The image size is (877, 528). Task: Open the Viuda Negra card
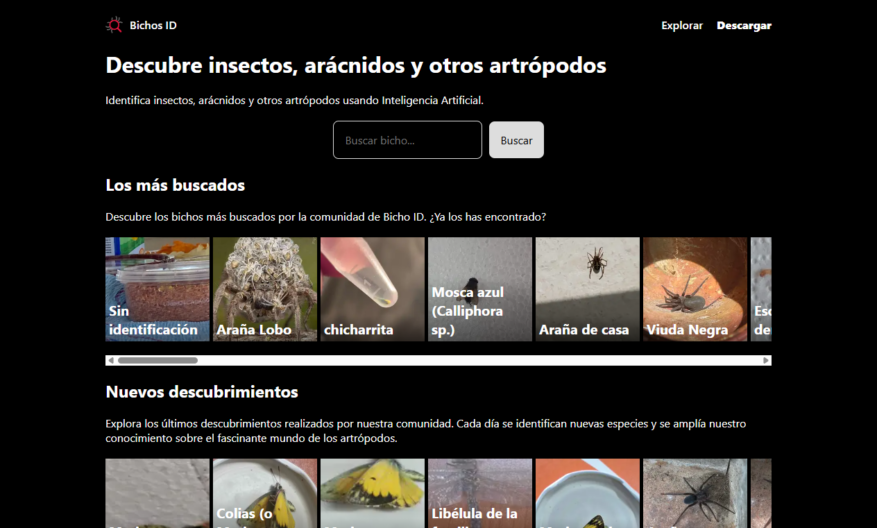(x=695, y=289)
